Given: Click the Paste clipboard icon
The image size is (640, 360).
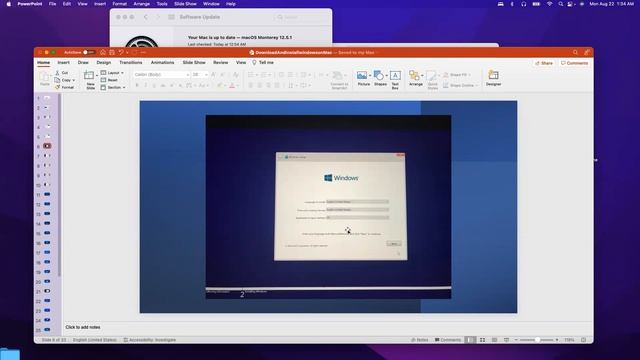Looking at the screenshot, I should (44, 77).
